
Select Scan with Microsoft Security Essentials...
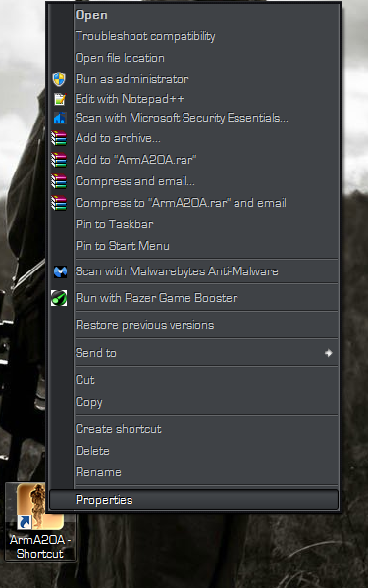(x=193, y=118)
